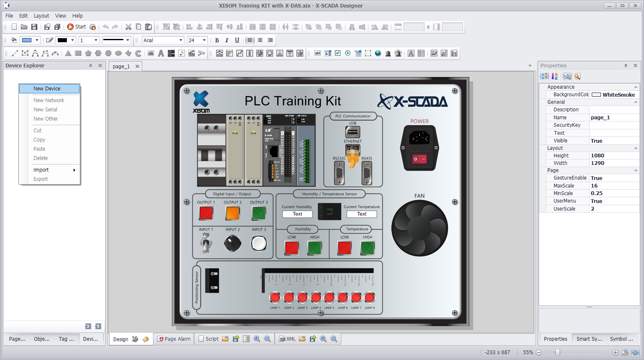
Task: Insert a funnel chart object
Action: pyautogui.click(x=290, y=53)
